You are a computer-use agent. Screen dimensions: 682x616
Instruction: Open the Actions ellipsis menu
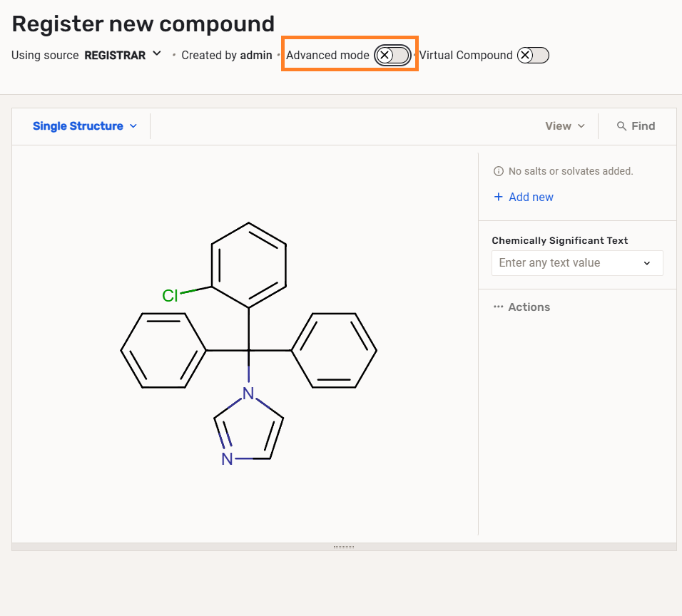521,307
